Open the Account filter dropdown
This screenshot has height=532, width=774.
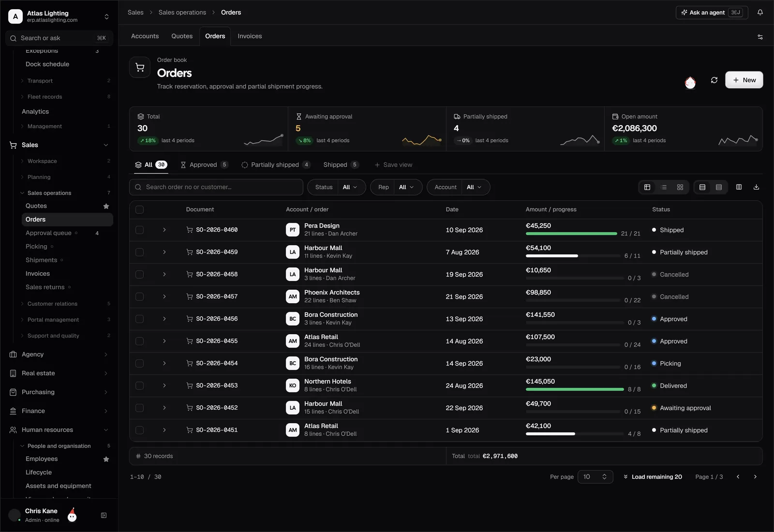[458, 187]
